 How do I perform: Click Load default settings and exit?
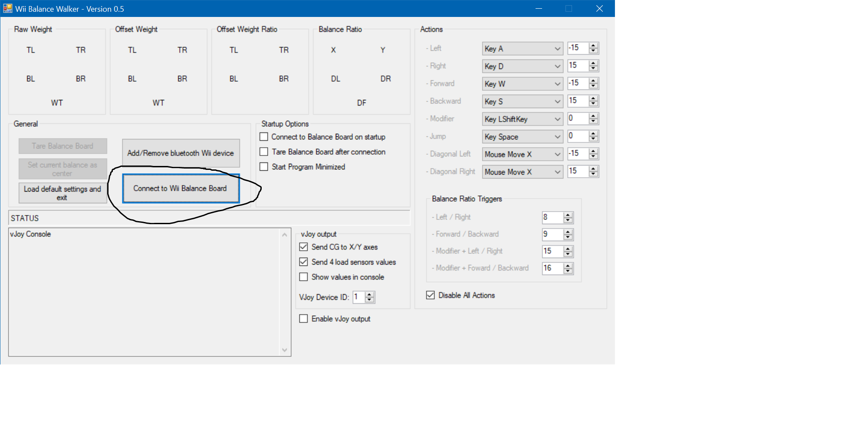pyautogui.click(x=62, y=193)
